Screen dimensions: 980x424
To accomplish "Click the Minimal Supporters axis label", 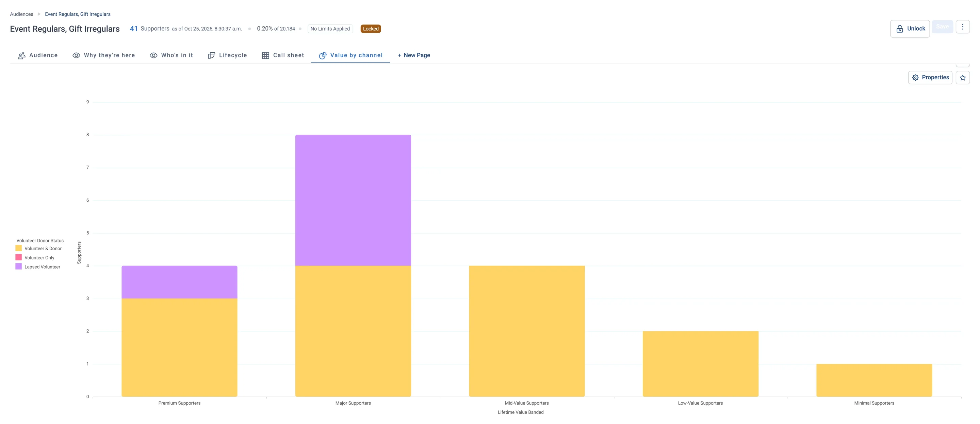I will 874,403.
